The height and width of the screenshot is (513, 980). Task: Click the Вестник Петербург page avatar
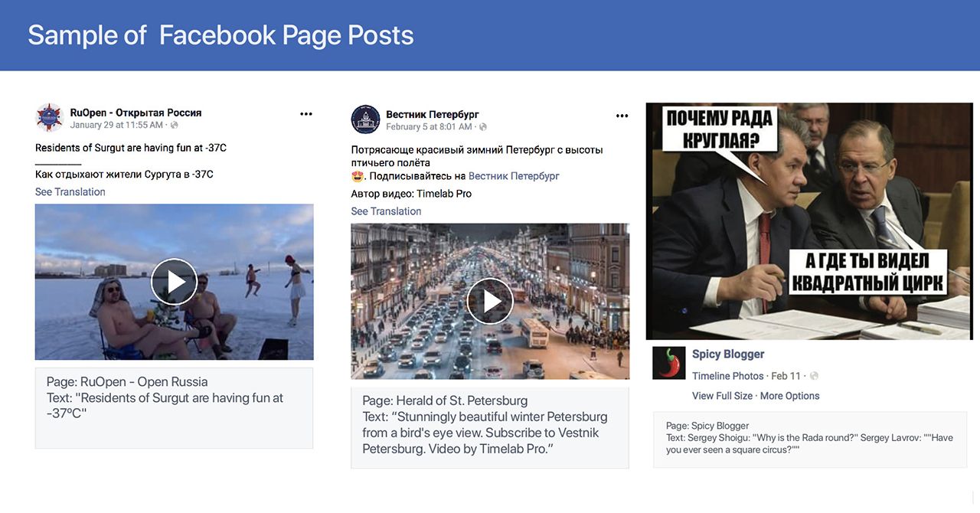(365, 119)
